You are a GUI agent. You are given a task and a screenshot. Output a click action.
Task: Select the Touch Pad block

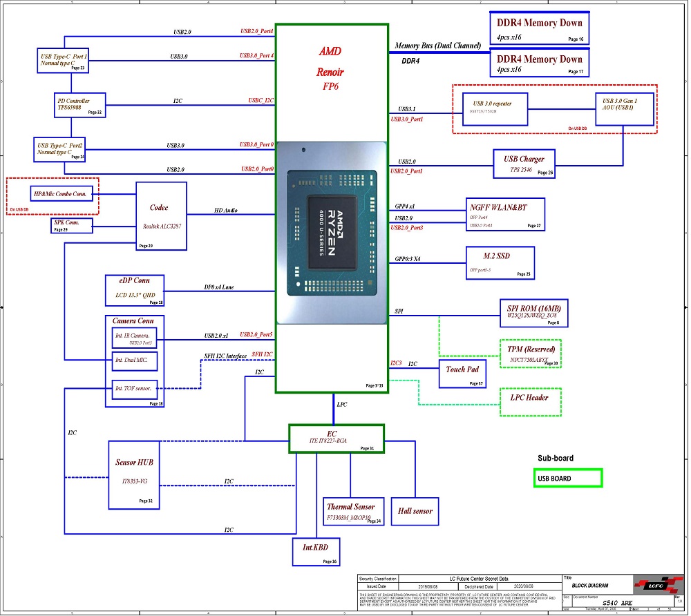coord(464,375)
